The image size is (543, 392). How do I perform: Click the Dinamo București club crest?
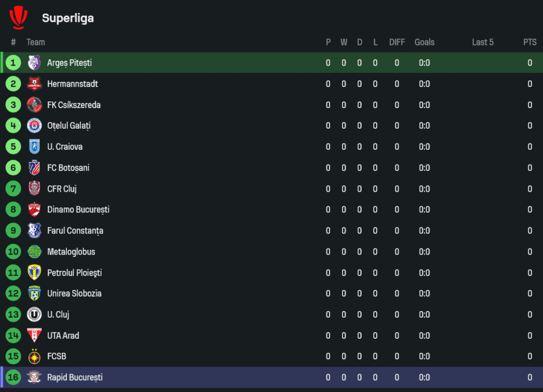coord(34,210)
